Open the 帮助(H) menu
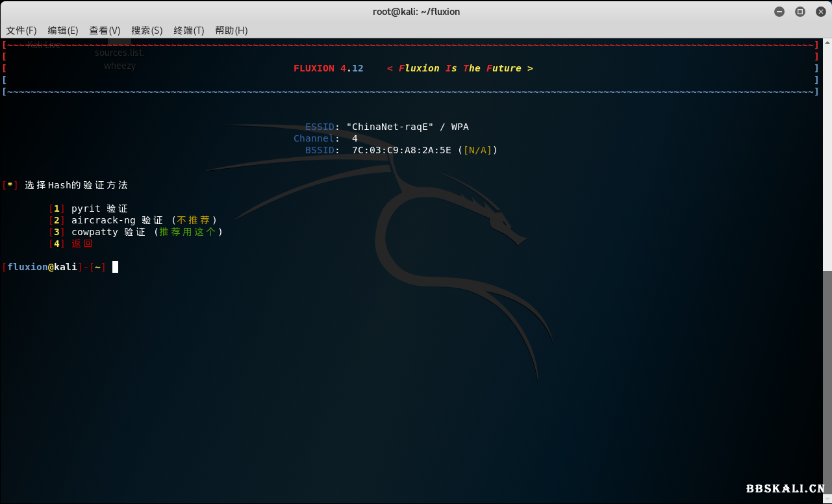This screenshot has height=504, width=832. (x=231, y=31)
